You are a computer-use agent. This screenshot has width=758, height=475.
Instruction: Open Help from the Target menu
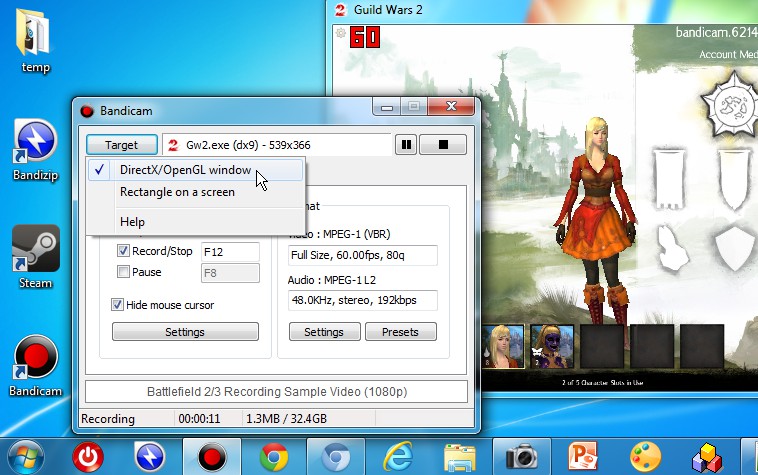(196, 222)
